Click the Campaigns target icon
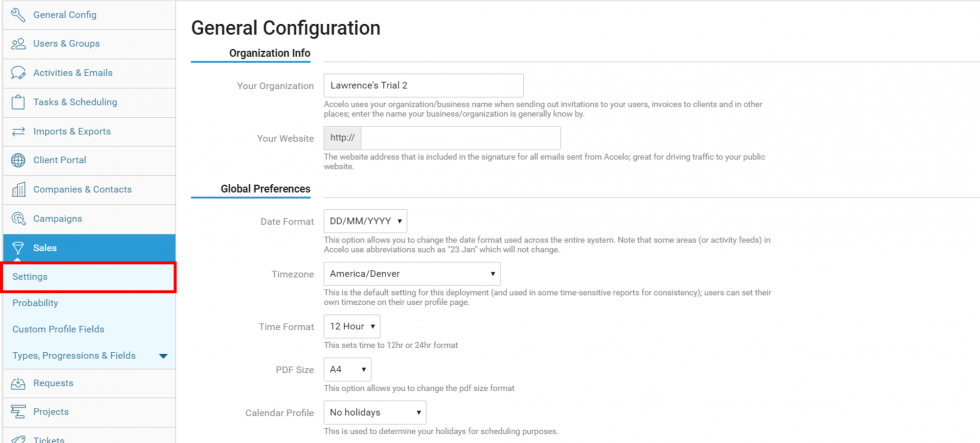Screen dimensions: 980x443 [x=18, y=218]
